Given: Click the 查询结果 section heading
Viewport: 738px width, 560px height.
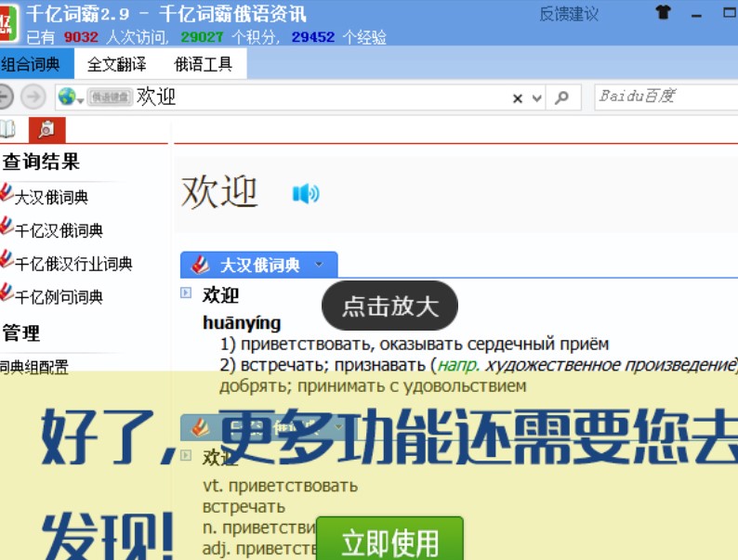Looking at the screenshot, I should tap(42, 162).
